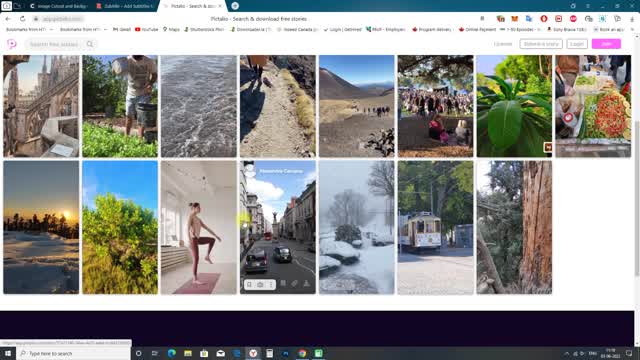Screen dimensions: 640x360
Task: Open File Explorer from taskbar
Action: [x=188, y=353]
